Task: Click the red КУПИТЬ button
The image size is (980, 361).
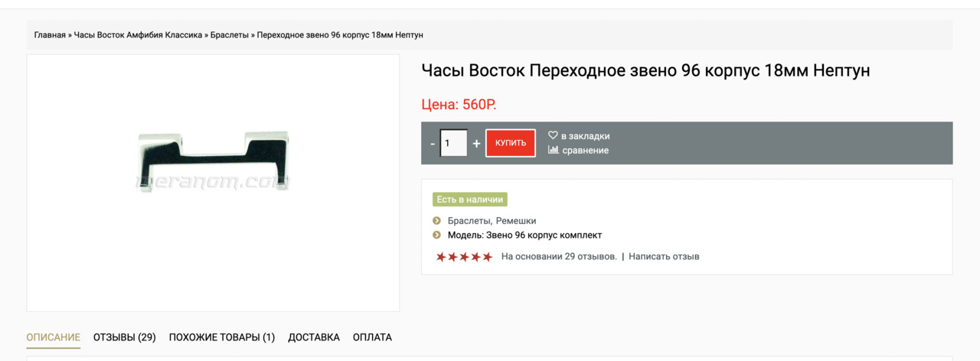Action: 511,143
